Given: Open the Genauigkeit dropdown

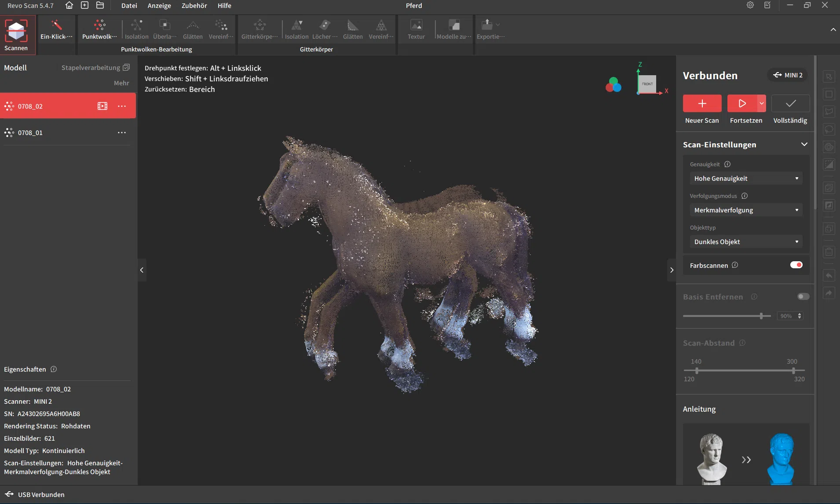Looking at the screenshot, I should point(746,178).
